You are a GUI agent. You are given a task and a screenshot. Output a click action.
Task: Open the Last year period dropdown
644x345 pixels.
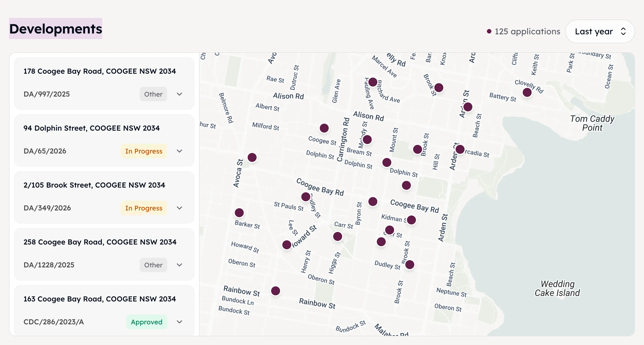(600, 31)
